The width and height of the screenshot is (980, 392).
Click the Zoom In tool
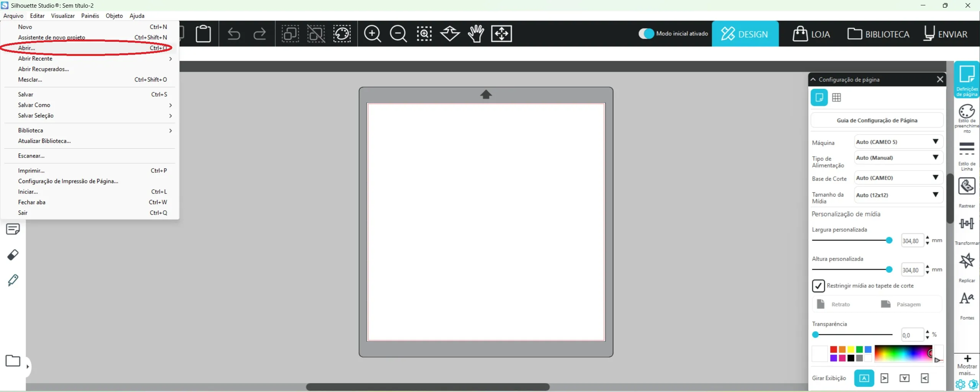[372, 34]
